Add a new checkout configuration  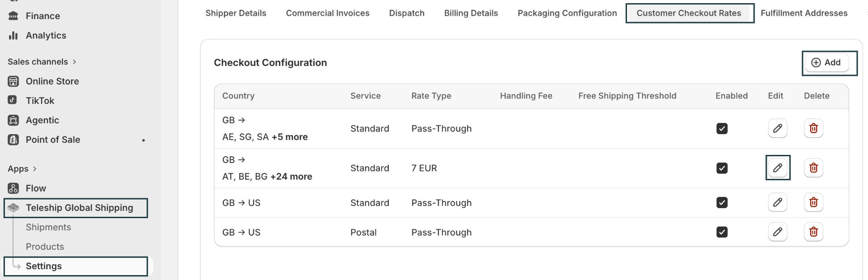click(826, 62)
